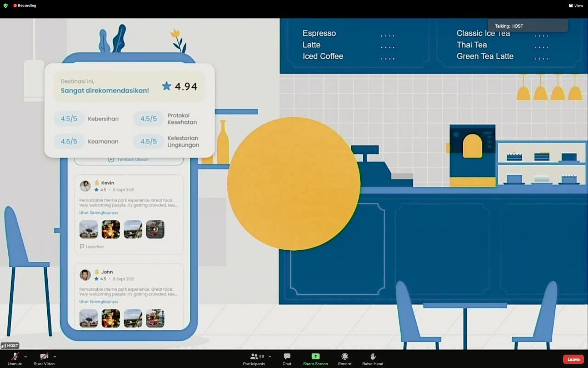Click the HOST name label with signal bars

point(10,345)
